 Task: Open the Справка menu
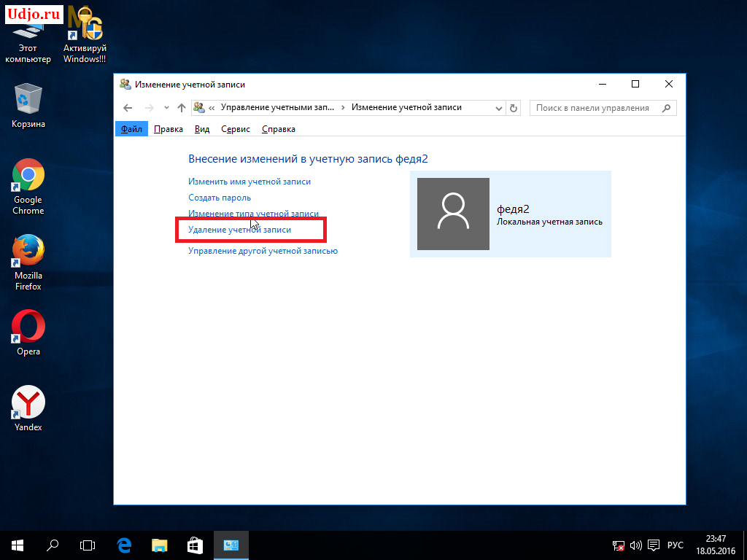tap(278, 129)
